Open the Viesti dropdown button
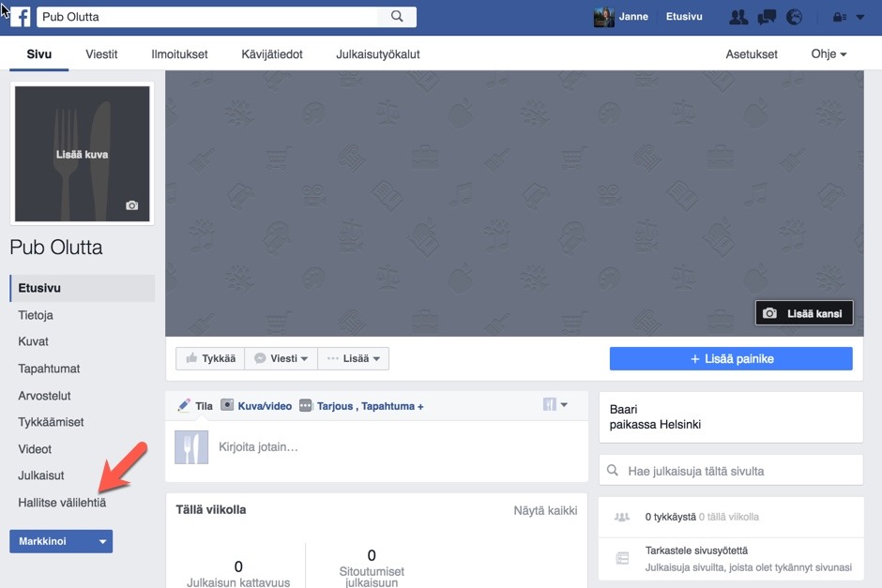The image size is (882, 588). pyautogui.click(x=281, y=358)
